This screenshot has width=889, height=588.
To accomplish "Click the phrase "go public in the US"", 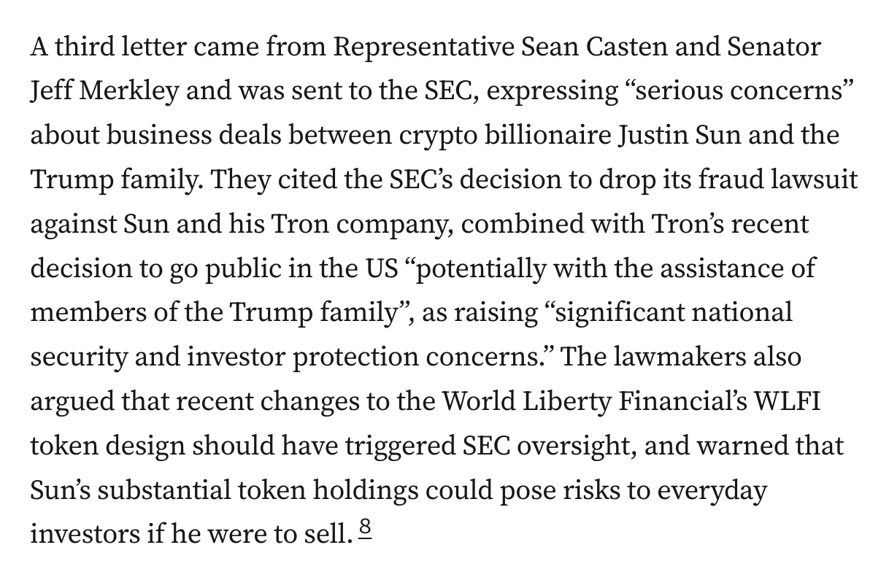I will 281,268.
